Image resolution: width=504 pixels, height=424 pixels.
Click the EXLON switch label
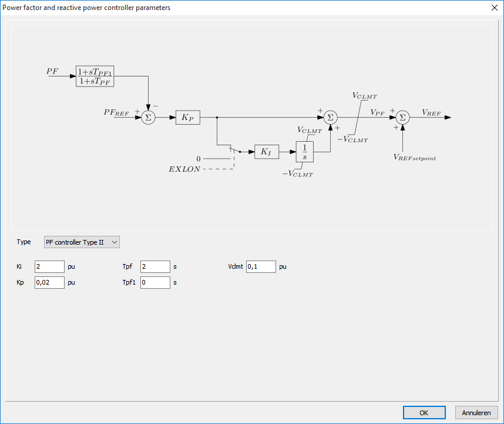(x=184, y=169)
